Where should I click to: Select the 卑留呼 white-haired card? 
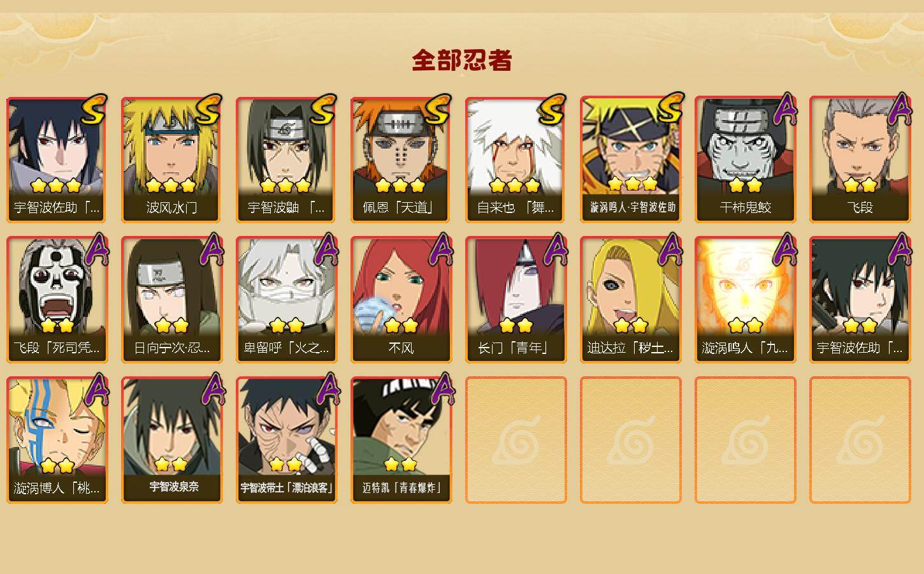coord(286,300)
